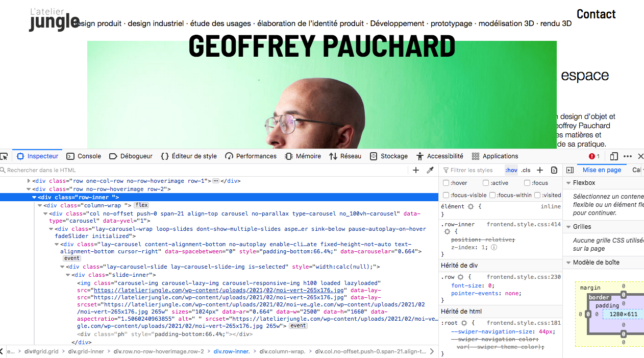Viewport: 644px width, 358px height.
Task: Collapse the Modèle de boîte section
Action: (x=568, y=262)
